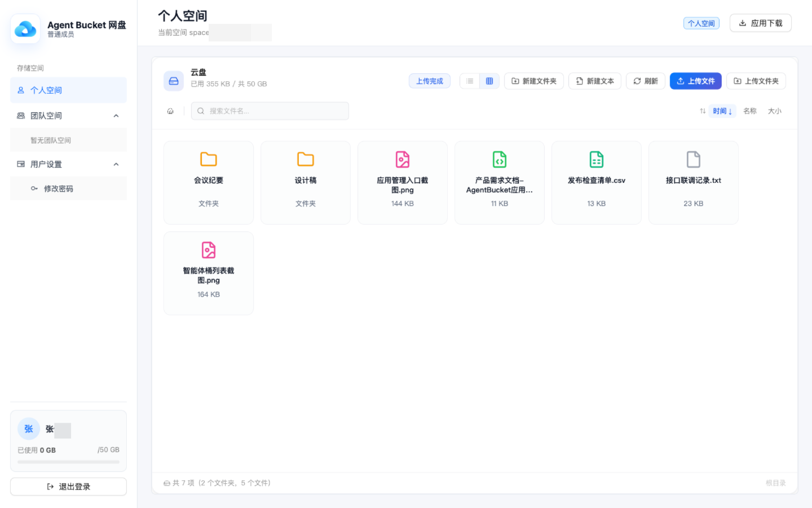Collapse the 团队空间 sidebar section

(x=116, y=116)
